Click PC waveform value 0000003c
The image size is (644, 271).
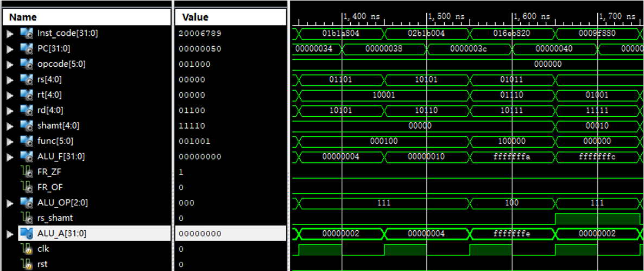[469, 49]
